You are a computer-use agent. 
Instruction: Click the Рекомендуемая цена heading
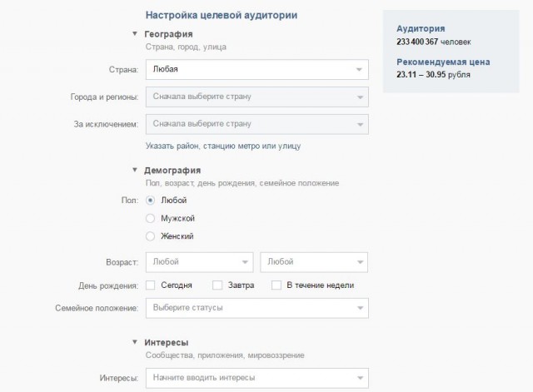443,62
